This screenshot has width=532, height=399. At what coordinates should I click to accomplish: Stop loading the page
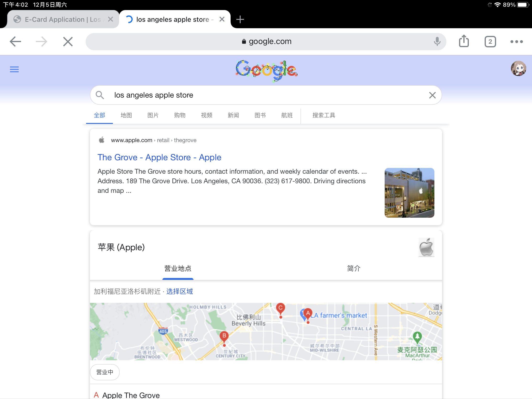[68, 42]
